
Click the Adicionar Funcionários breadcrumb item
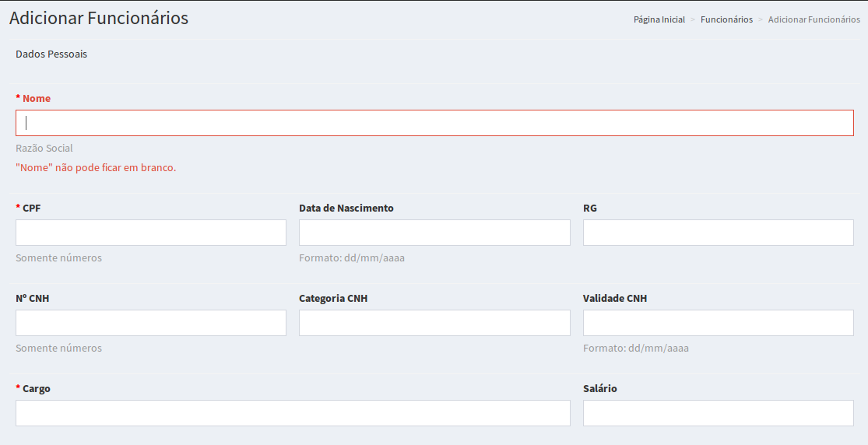pos(814,19)
